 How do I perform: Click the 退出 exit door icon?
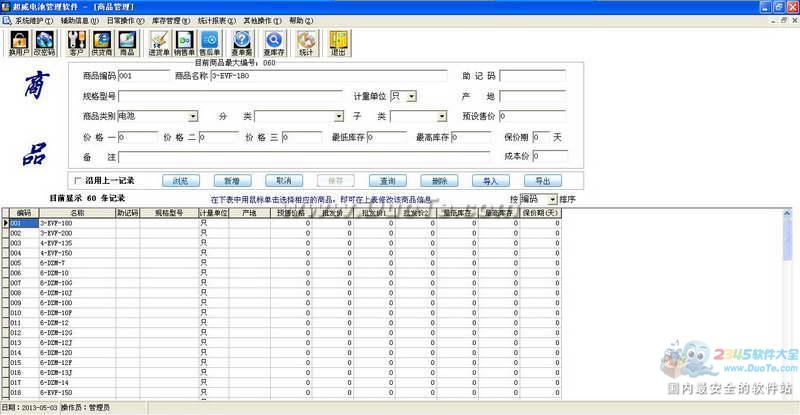[x=338, y=43]
